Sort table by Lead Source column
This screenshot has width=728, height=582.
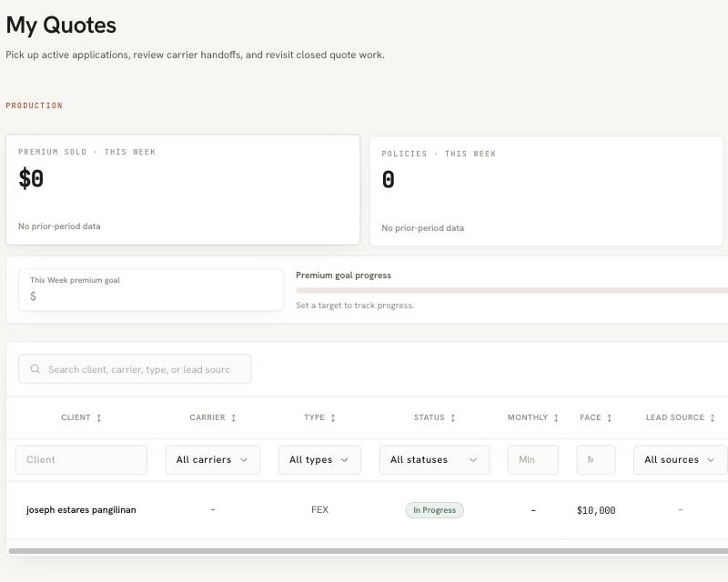pos(713,417)
